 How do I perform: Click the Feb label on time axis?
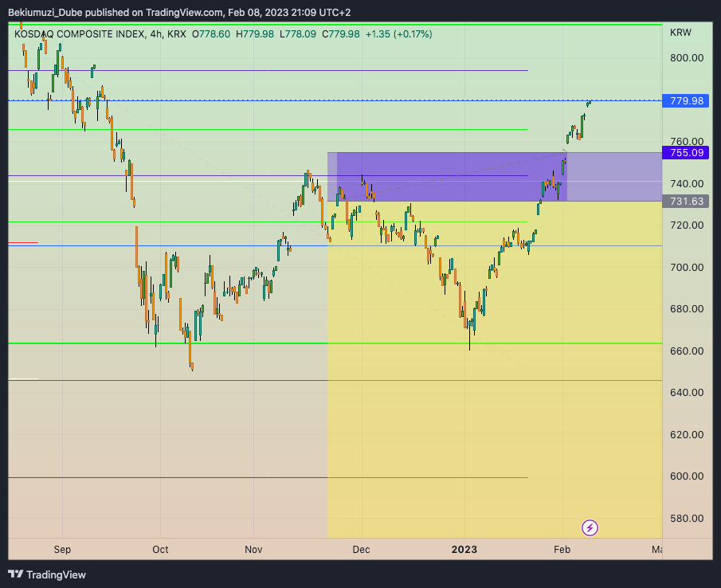(562, 550)
